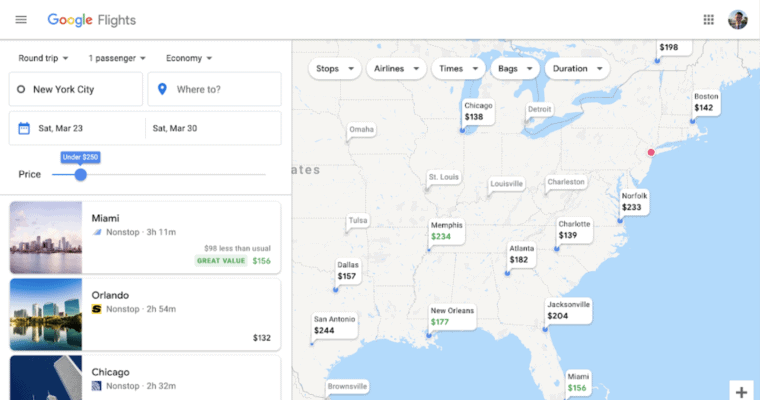Screen dimensions: 760x400
Task: Click the red New York origin marker
Action: 651,152
